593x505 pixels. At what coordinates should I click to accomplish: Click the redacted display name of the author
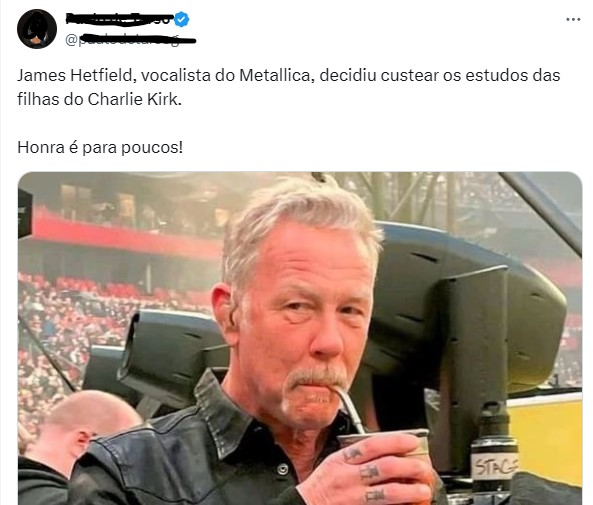point(120,18)
